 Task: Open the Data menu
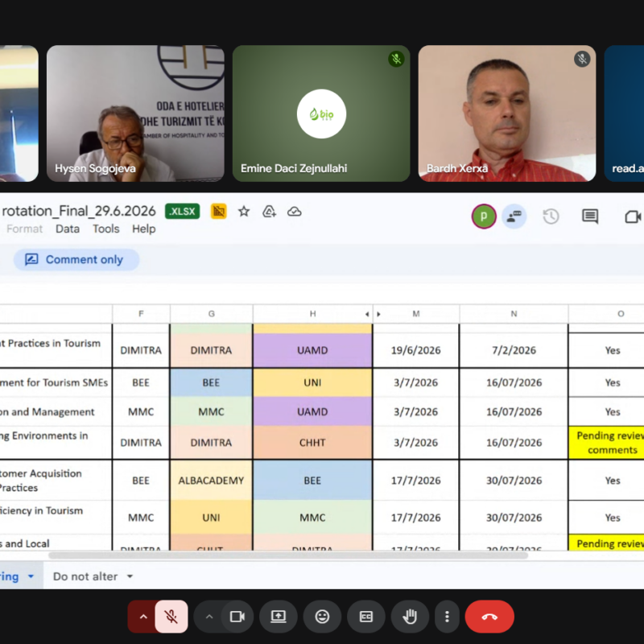point(68,229)
